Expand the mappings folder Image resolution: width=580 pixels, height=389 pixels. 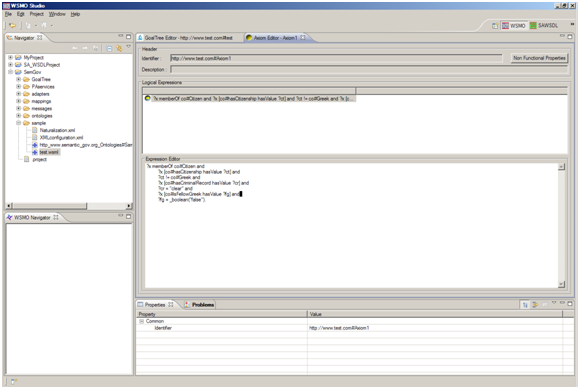(18, 101)
